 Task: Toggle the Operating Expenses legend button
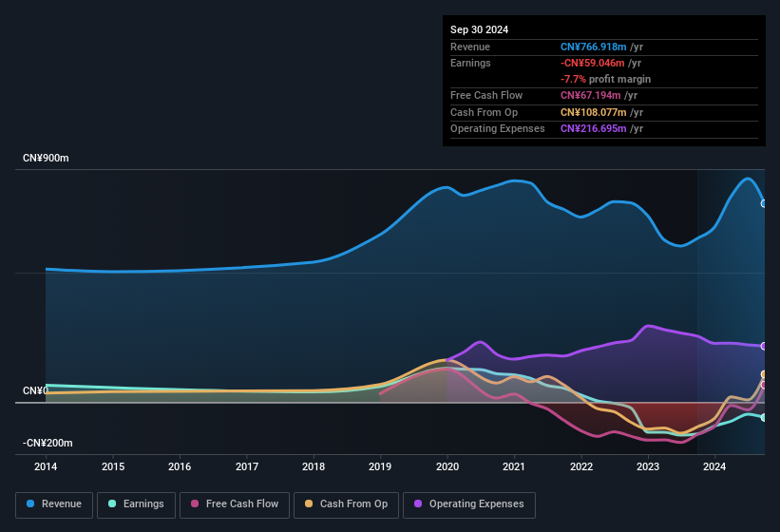point(468,504)
